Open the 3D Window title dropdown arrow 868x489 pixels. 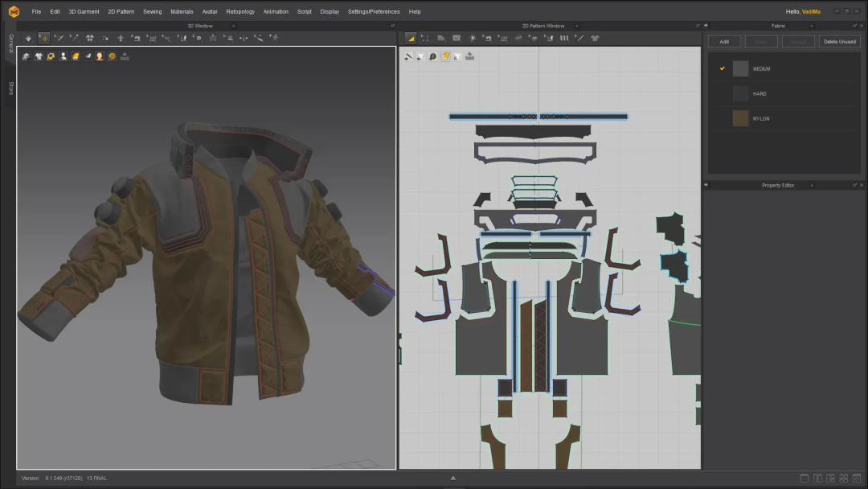pyautogui.click(x=233, y=26)
